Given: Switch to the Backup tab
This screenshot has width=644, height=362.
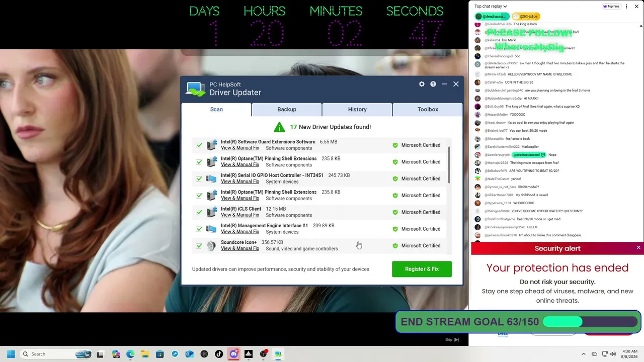Looking at the screenshot, I should (287, 109).
